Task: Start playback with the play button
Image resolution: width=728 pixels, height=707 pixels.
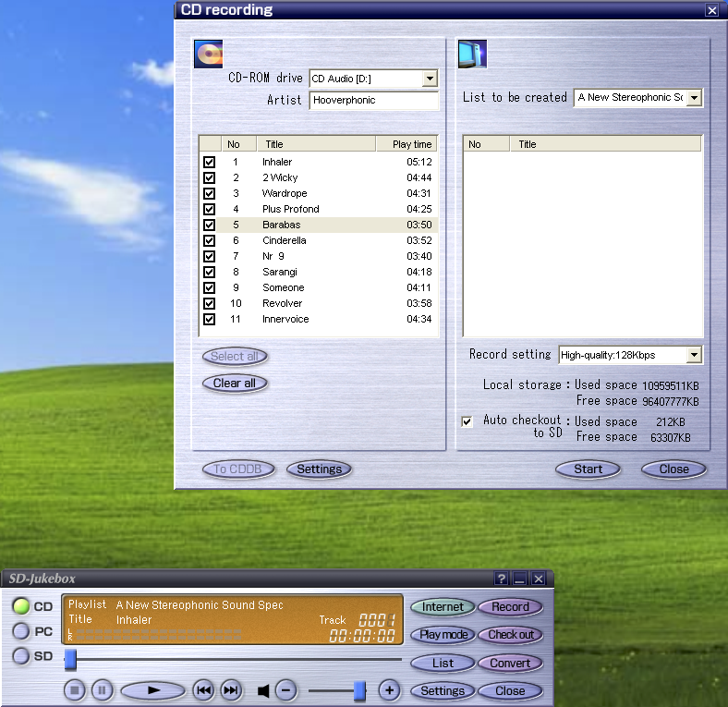Action: point(153,690)
